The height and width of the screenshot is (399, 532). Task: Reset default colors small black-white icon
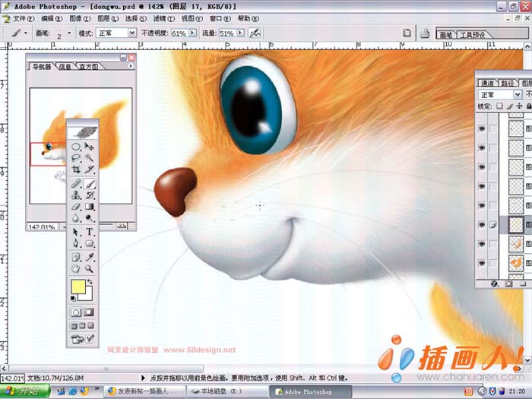(x=73, y=299)
